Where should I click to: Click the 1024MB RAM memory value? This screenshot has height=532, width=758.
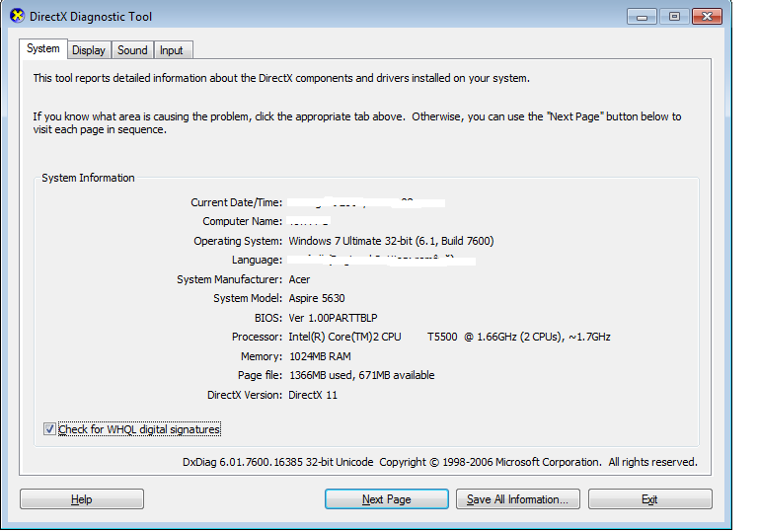(319, 356)
